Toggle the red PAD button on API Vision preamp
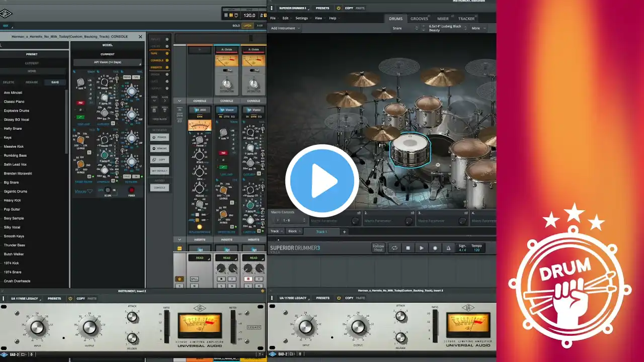 80,103
